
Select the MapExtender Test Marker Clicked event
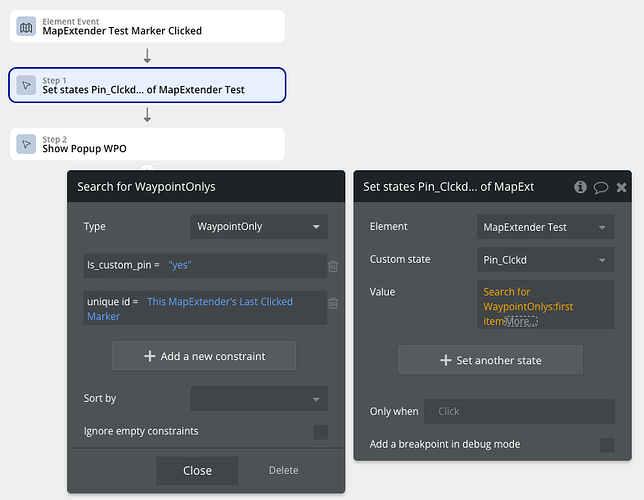pos(148,26)
